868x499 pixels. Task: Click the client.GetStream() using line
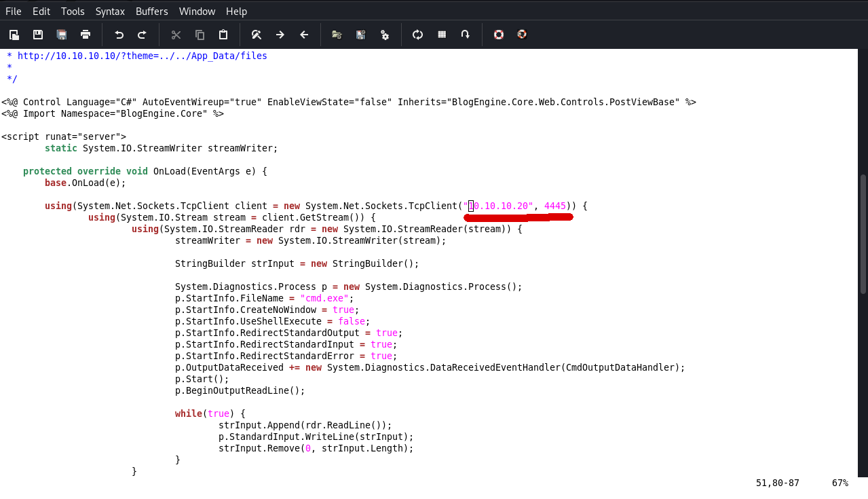point(232,217)
